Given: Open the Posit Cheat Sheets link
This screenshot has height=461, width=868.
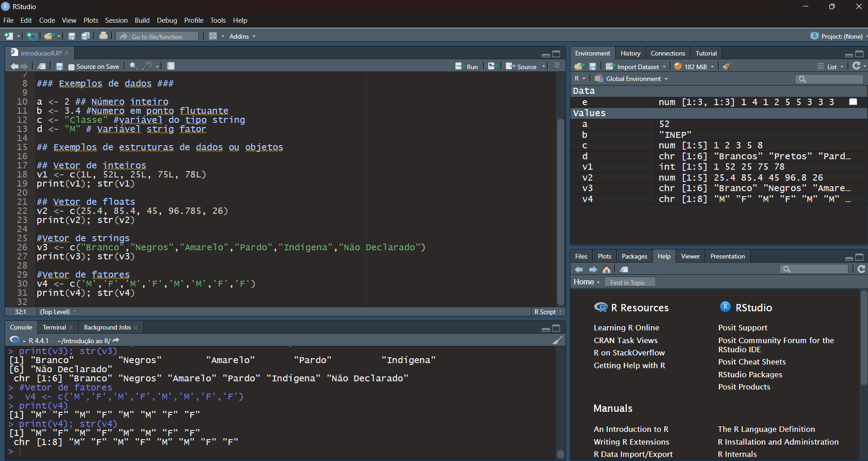Looking at the screenshot, I should tap(752, 362).
